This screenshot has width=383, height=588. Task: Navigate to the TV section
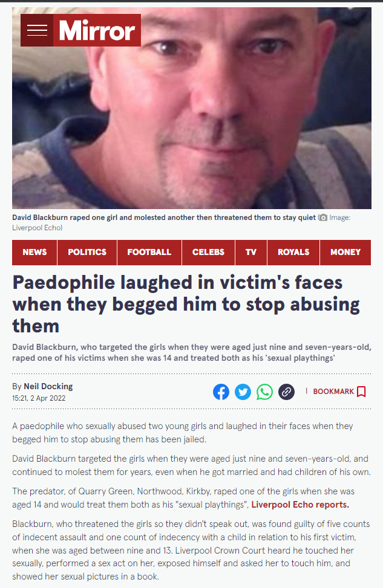[x=251, y=253]
